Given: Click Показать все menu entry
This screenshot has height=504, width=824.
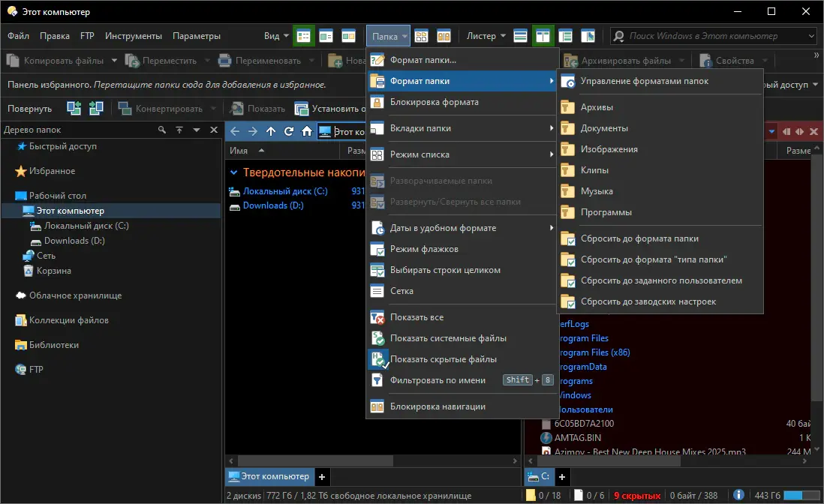Looking at the screenshot, I should [x=462, y=317].
